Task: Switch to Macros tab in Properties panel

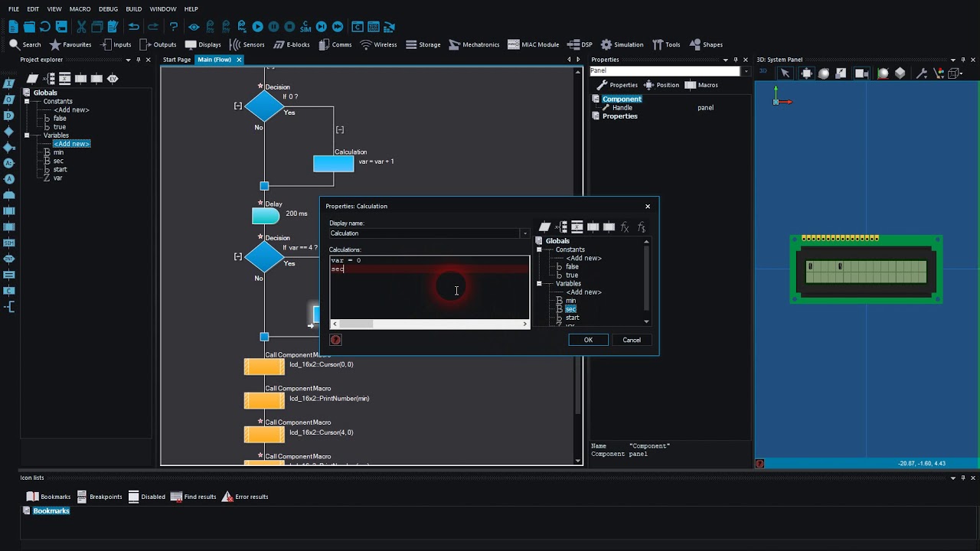Action: (x=701, y=85)
